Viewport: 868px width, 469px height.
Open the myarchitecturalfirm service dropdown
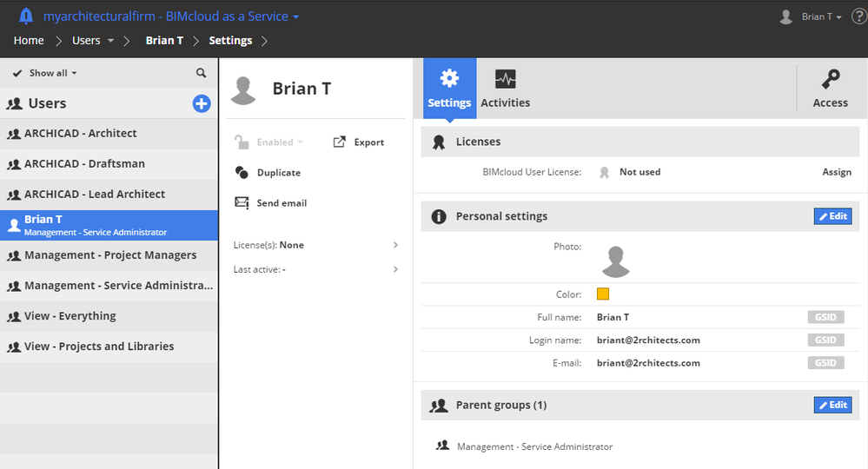point(171,17)
